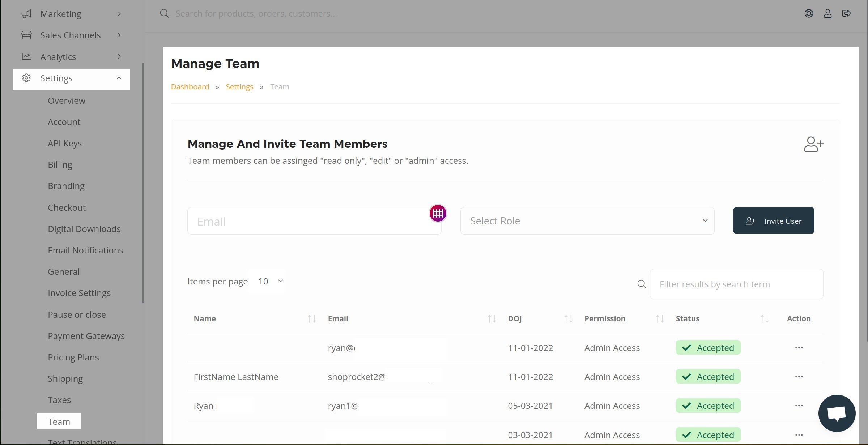Go to Shipping settings
This screenshot has height=445, width=868.
[65, 378]
